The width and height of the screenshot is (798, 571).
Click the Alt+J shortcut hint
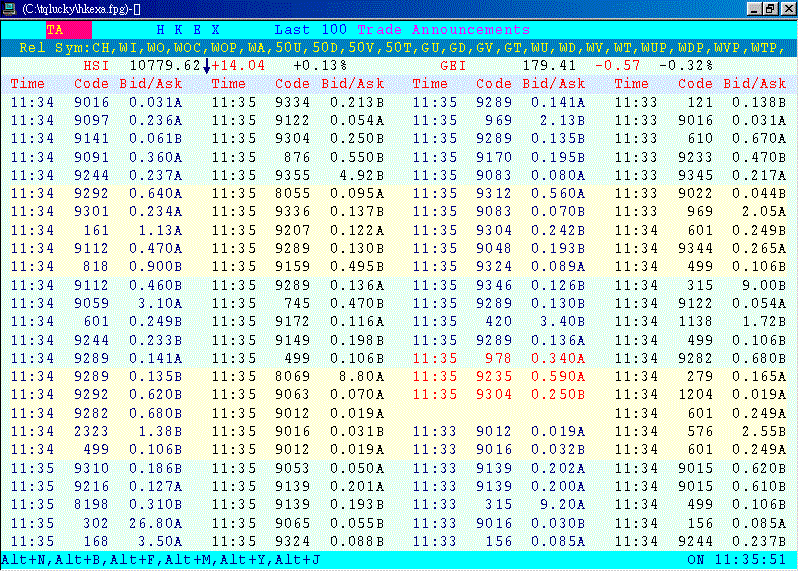(x=298, y=560)
